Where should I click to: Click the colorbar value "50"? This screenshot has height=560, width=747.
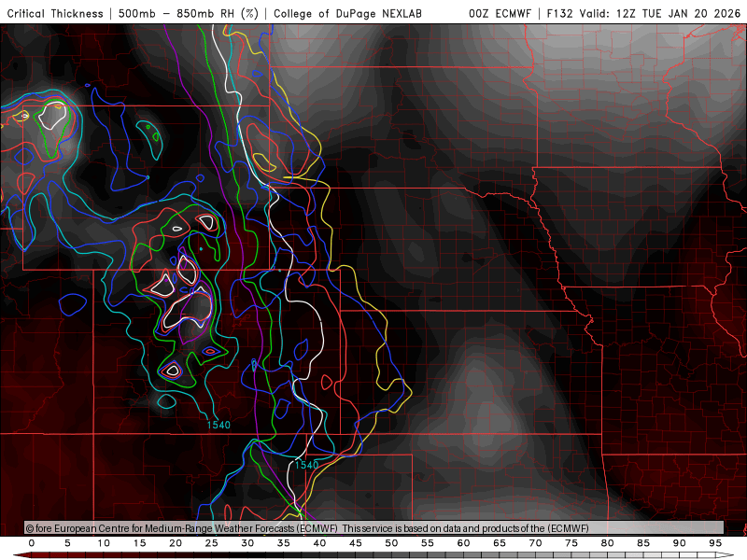(x=391, y=543)
